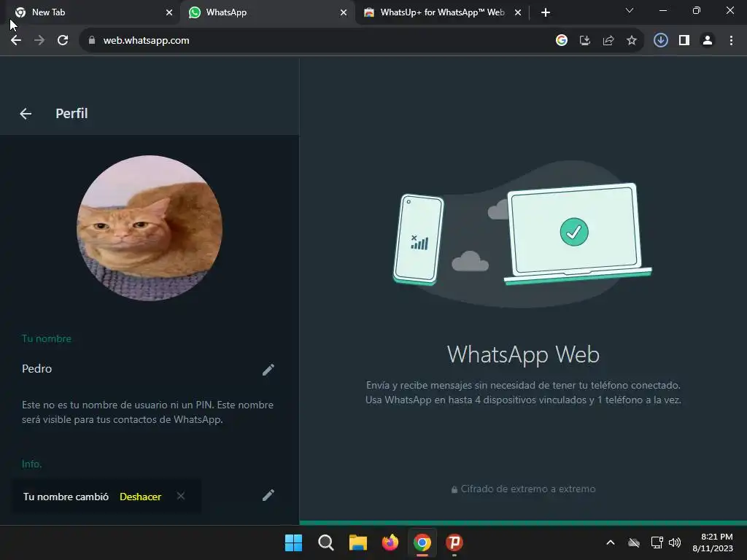Go forward in browser history
Image resolution: width=747 pixels, height=560 pixels.
click(x=39, y=41)
